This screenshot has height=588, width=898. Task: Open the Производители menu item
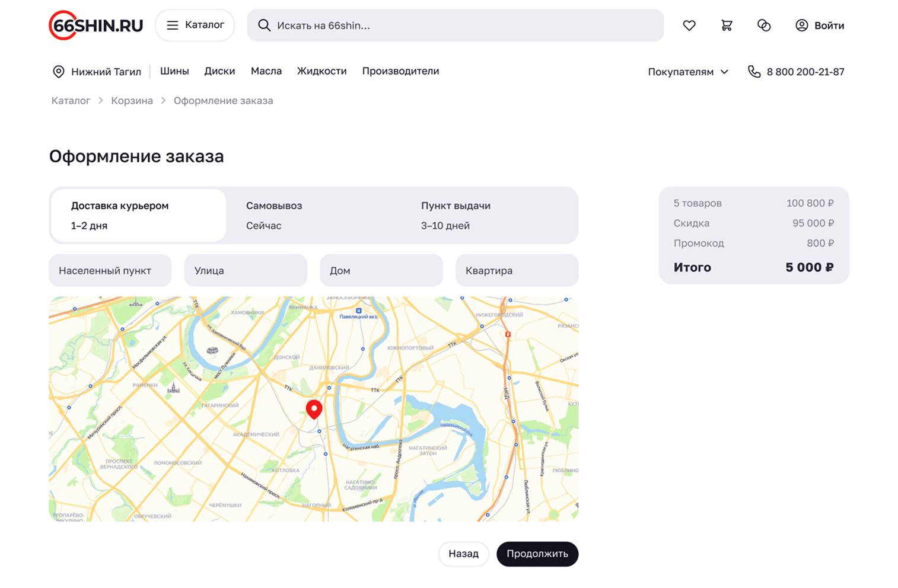400,71
